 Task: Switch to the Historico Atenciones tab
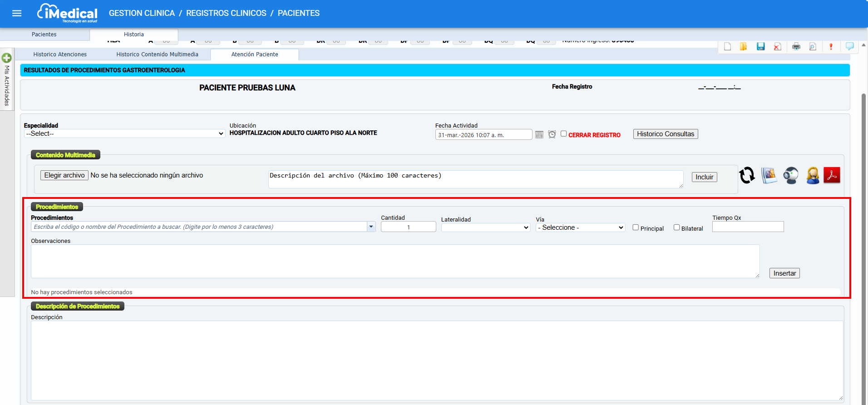pyautogui.click(x=60, y=54)
